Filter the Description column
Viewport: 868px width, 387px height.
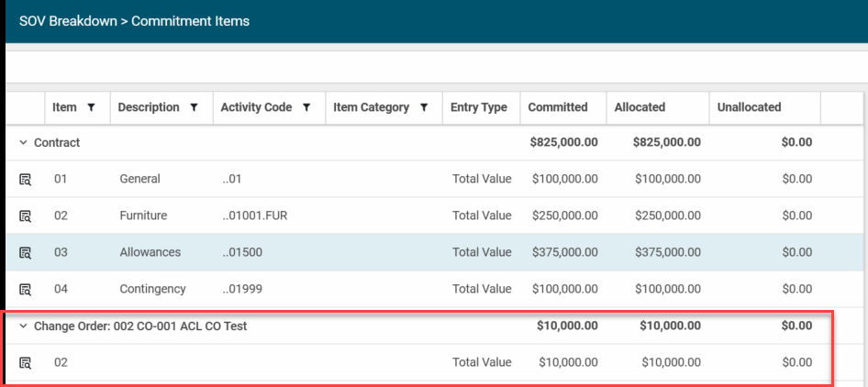(x=194, y=107)
